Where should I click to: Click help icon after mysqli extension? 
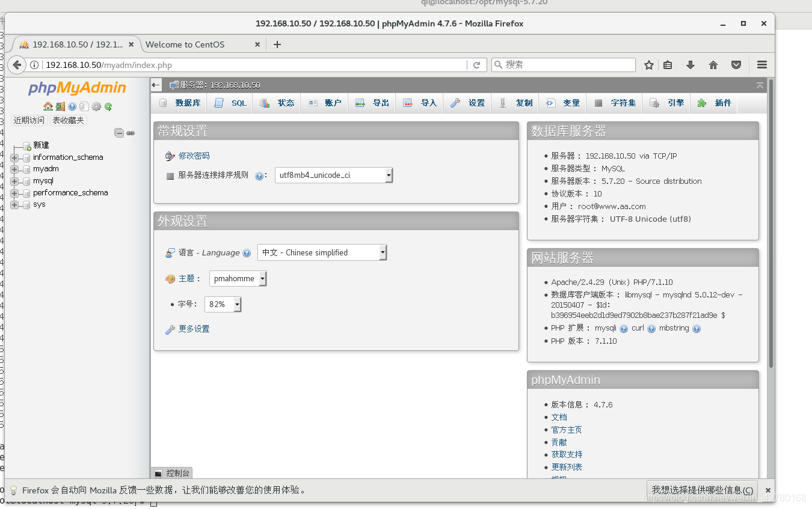tap(624, 329)
